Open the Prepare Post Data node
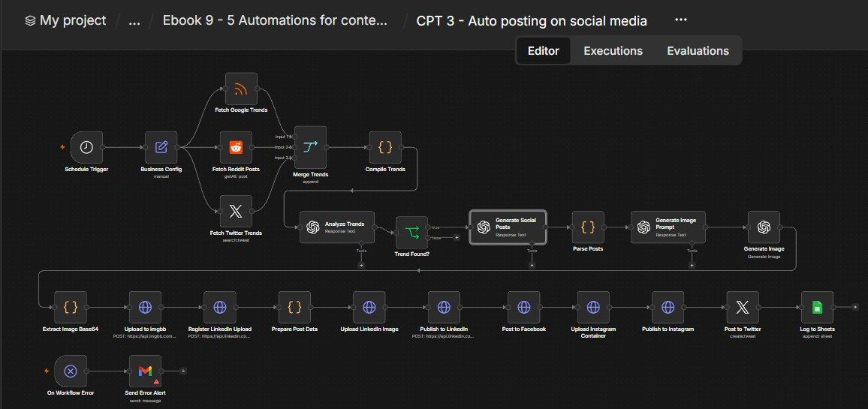Screen dimensions: 868x409 click(294, 307)
